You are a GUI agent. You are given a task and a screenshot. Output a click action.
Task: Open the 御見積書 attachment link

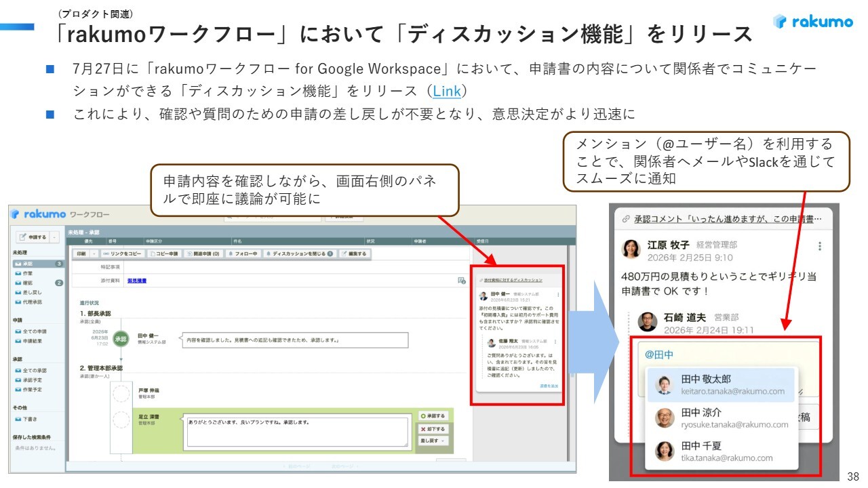click(x=137, y=281)
